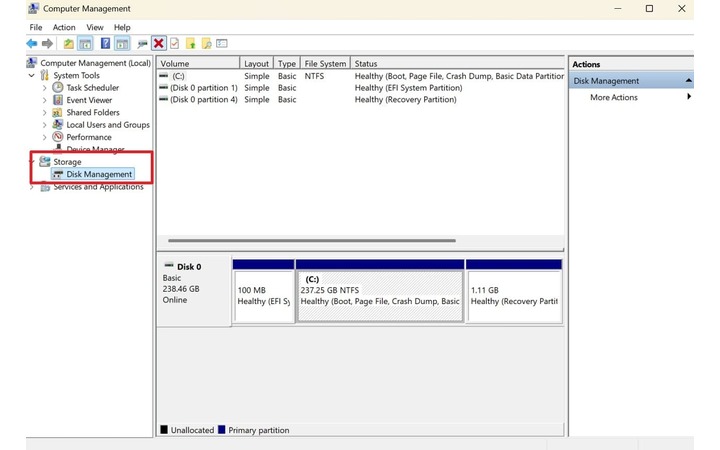The height and width of the screenshot is (450, 720).
Task: Expand the Shared Folders node
Action: pos(45,112)
